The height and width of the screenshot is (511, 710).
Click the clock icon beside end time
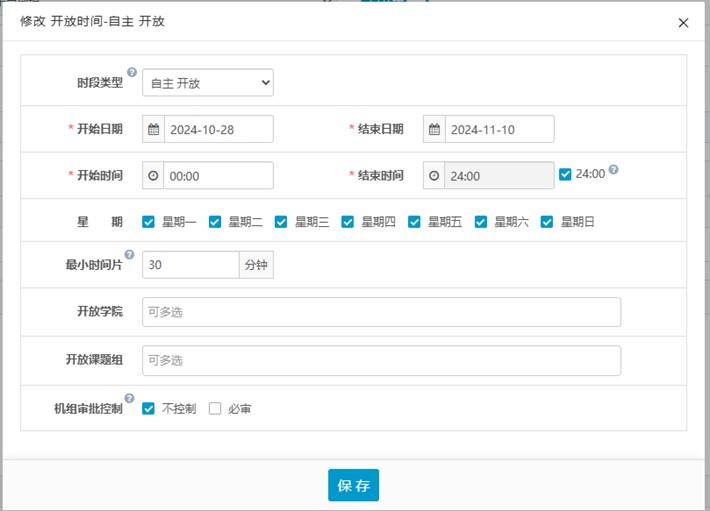(433, 176)
